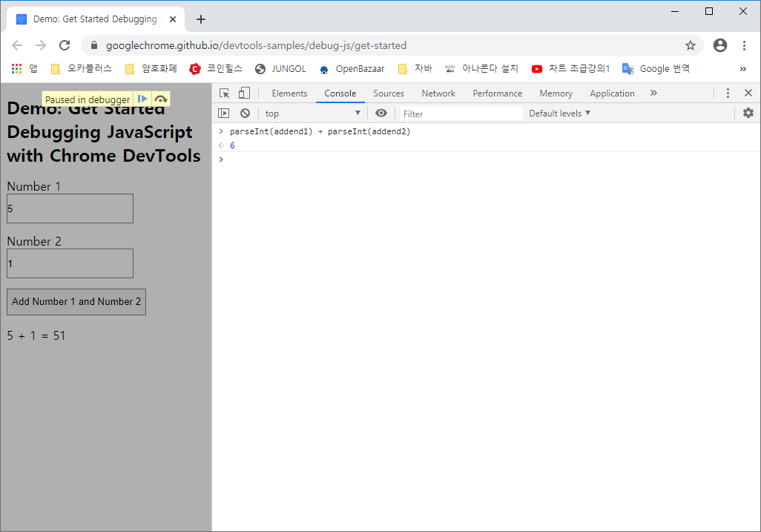Viewport: 761px width, 532px height.
Task: Open the 아나콘다 설치 bookmark
Action: [481, 69]
